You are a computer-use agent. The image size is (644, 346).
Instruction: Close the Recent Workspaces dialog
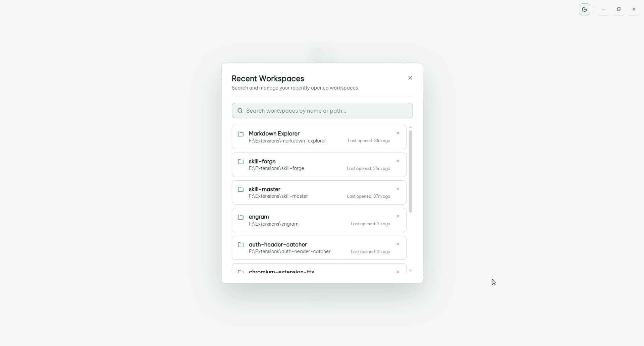(x=410, y=78)
